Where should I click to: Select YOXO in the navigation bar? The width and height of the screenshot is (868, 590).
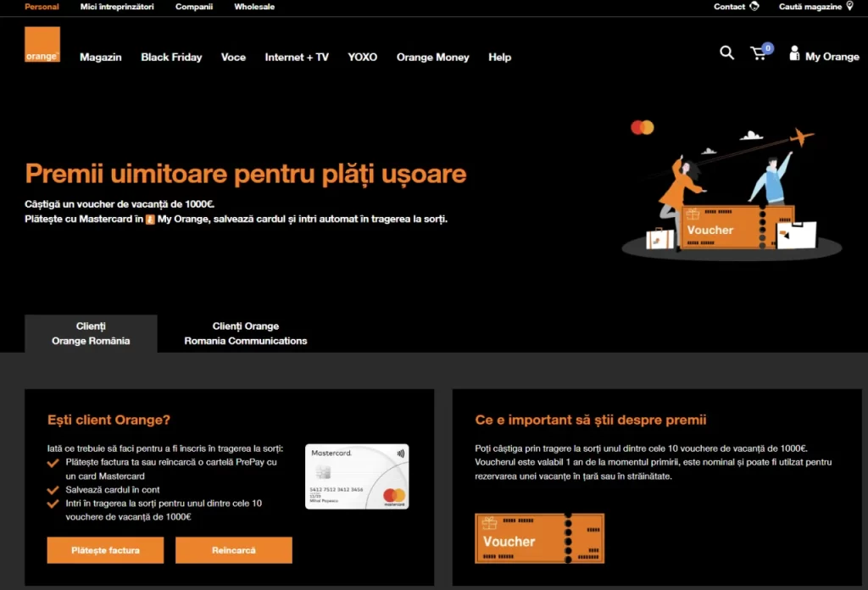point(362,57)
